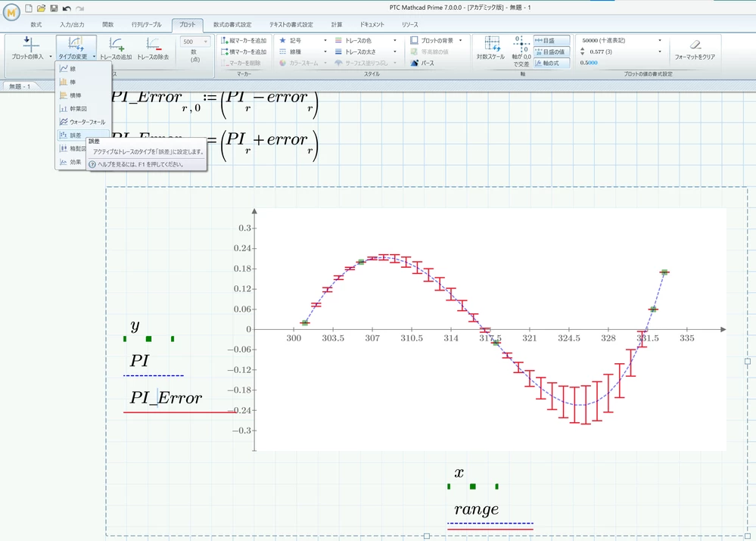Image resolution: width=756 pixels, height=541 pixels.
Task: Add a trace with トレースの追加
Action: pyautogui.click(x=116, y=48)
